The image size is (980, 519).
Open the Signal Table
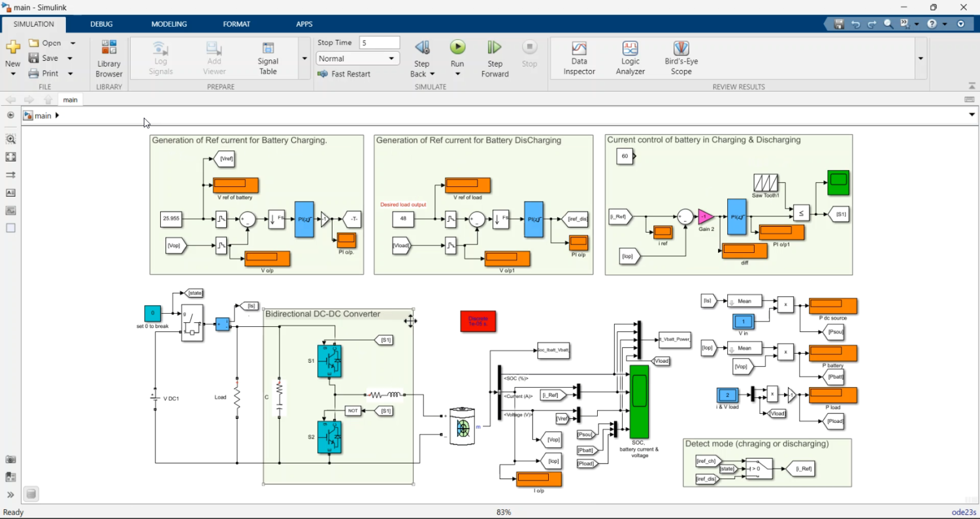point(268,58)
